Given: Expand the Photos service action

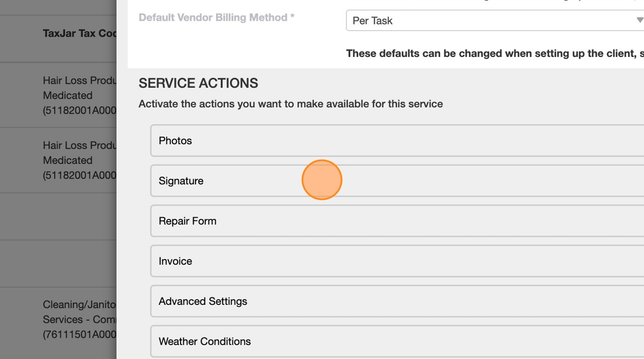Looking at the screenshot, I should pyautogui.click(x=397, y=141).
